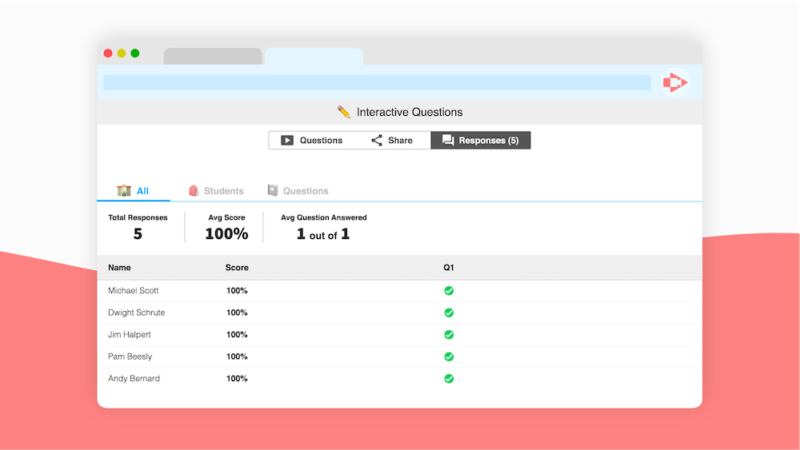Click Pam Beesly's 100% score

tap(237, 356)
